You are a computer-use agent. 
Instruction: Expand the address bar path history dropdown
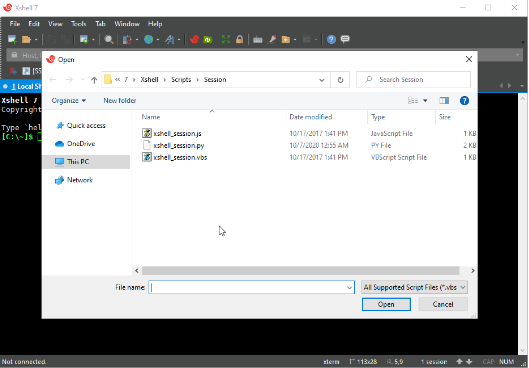(322, 80)
